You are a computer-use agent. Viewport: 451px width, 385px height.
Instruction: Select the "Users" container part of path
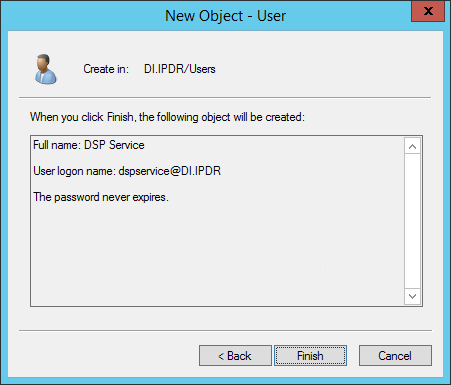coord(202,69)
